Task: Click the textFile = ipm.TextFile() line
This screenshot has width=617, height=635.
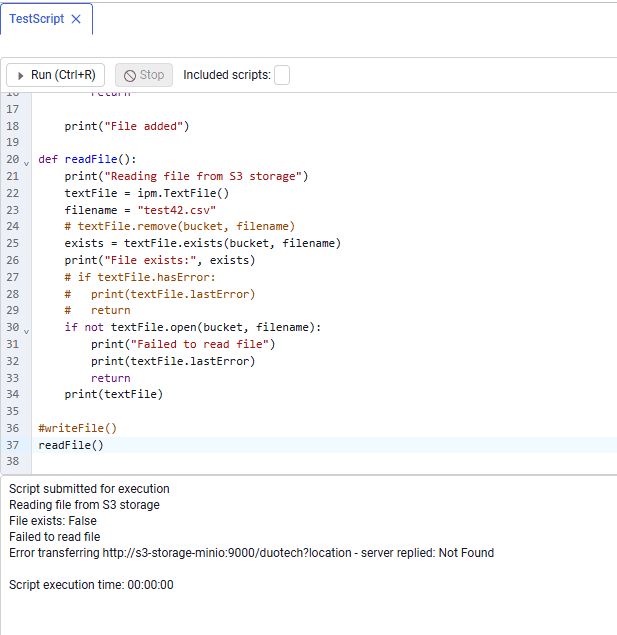Action: (147, 193)
